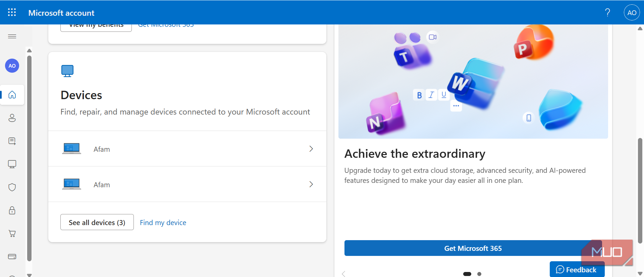The height and width of the screenshot is (277, 644).
Task: Open the AO account avatar in header
Action: [x=632, y=13]
